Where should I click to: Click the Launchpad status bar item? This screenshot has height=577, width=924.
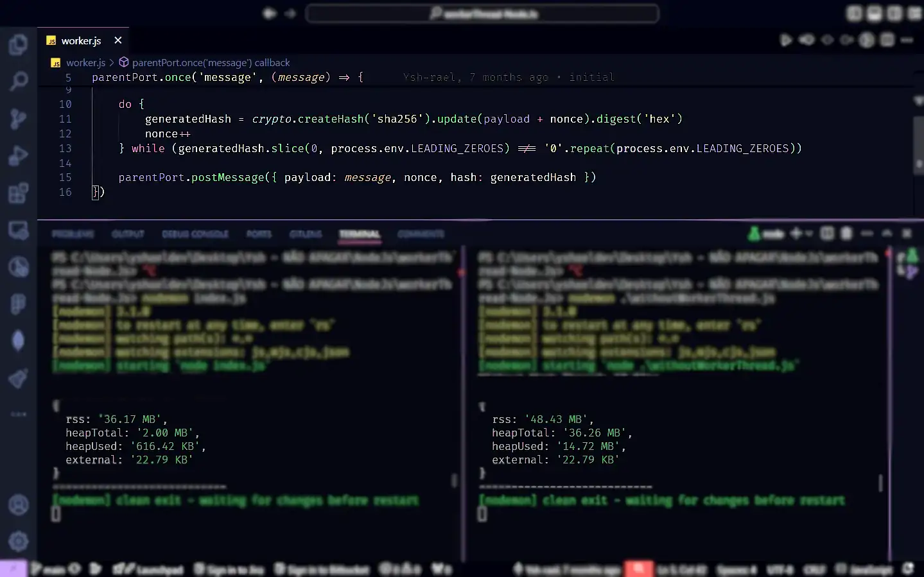click(x=148, y=569)
